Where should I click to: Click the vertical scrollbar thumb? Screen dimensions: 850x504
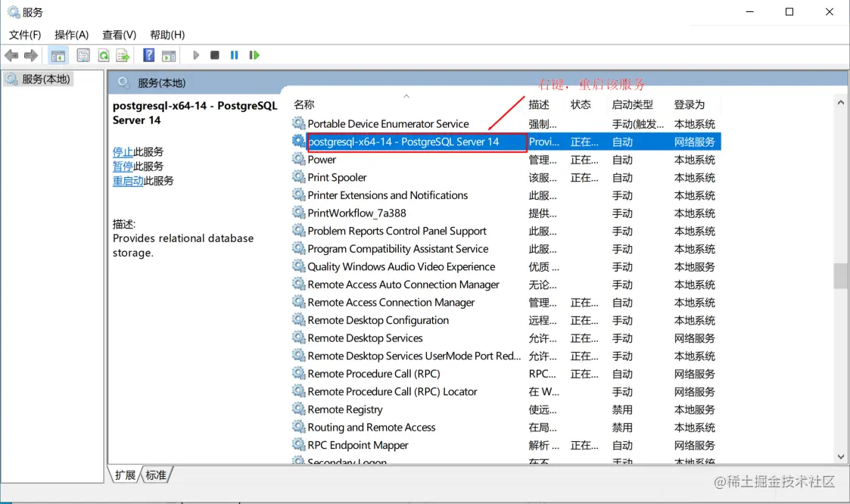pyautogui.click(x=841, y=276)
